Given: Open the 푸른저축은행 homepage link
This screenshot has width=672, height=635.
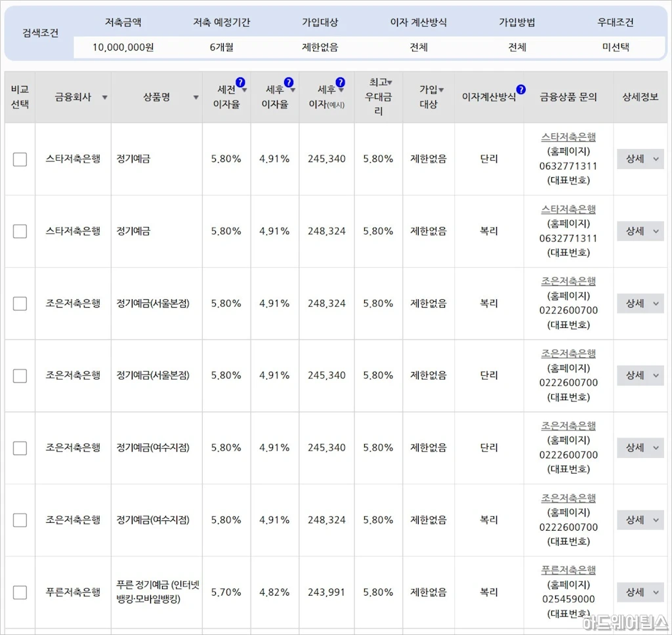Looking at the screenshot, I should [x=568, y=570].
